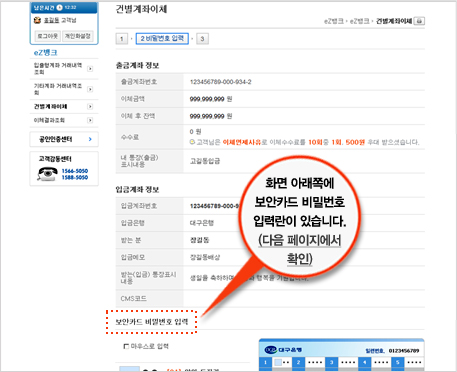Click the eZ뱅크 sidebar heading
Viewport: 457px width, 372px height.
click(46, 53)
